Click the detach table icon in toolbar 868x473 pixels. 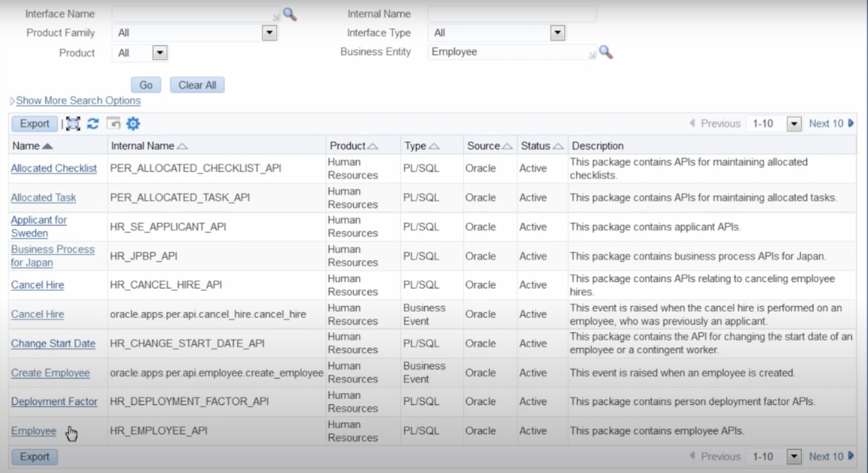point(73,124)
